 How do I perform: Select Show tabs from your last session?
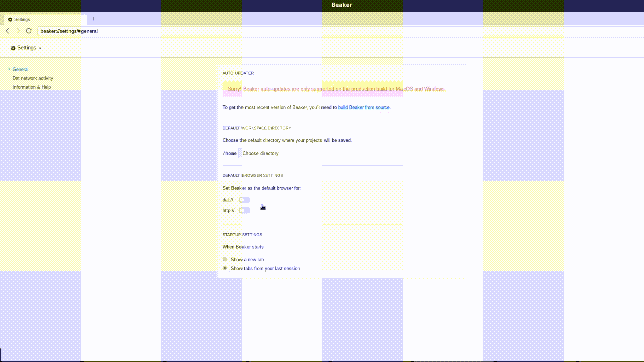click(x=225, y=268)
